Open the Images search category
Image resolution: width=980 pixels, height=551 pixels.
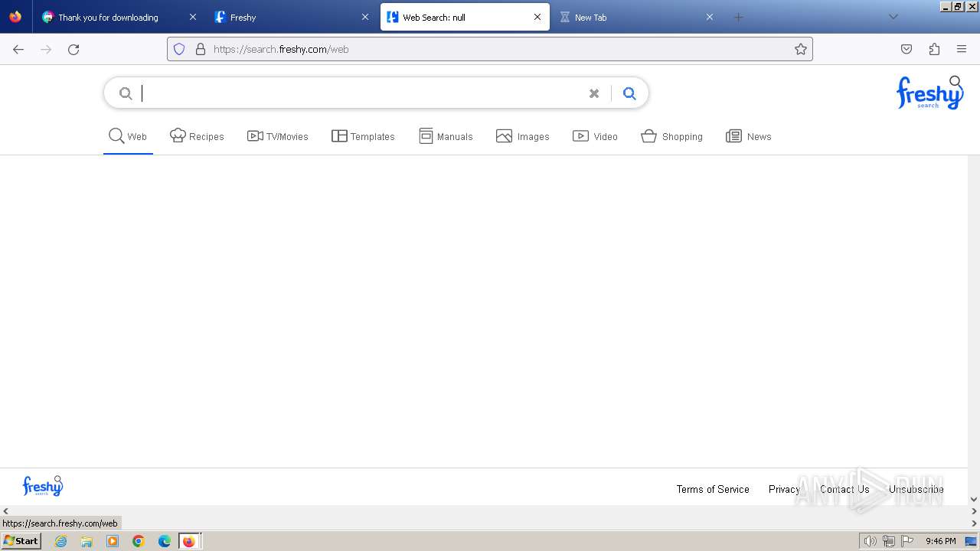pos(523,136)
